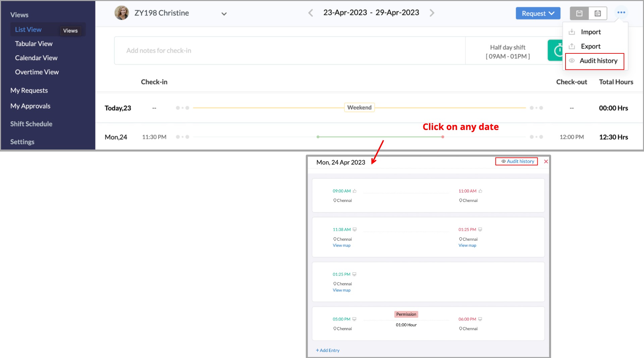The height and width of the screenshot is (358, 644).
Task: Go to previous week with left arrow
Action: 311,13
